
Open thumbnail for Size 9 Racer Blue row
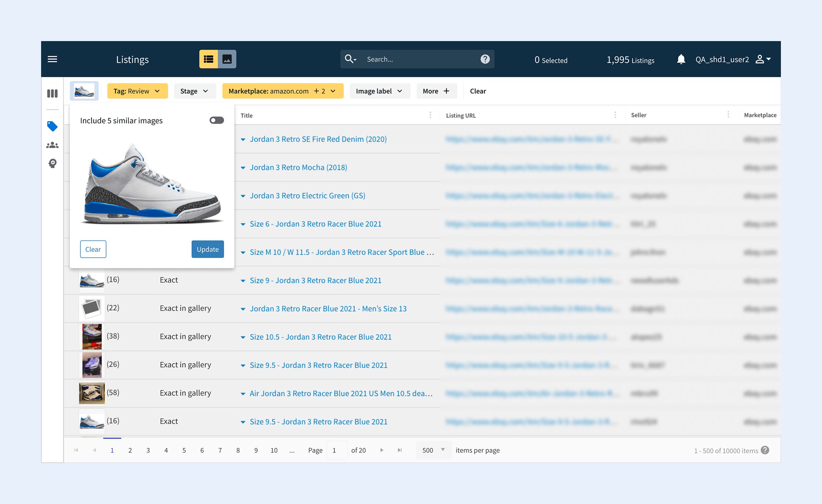[x=92, y=280]
